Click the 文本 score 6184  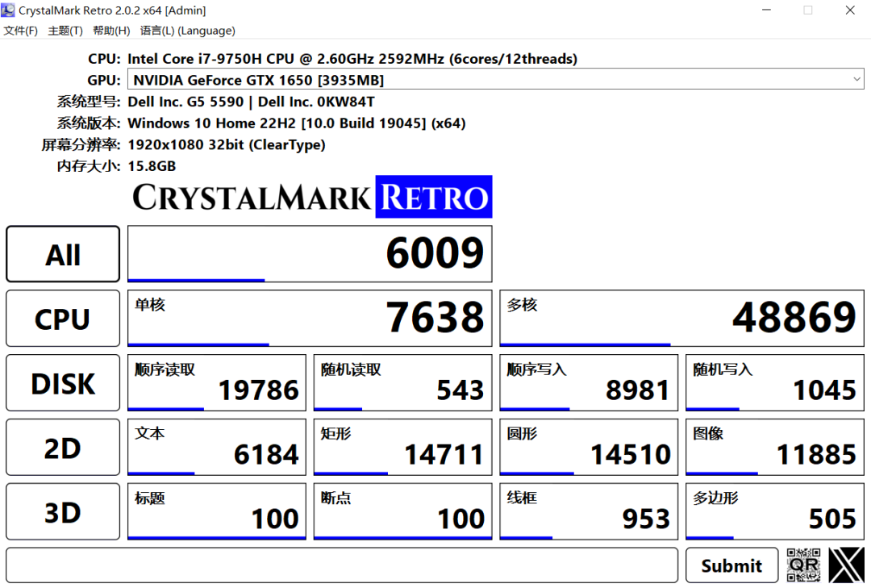pyautogui.click(x=217, y=448)
